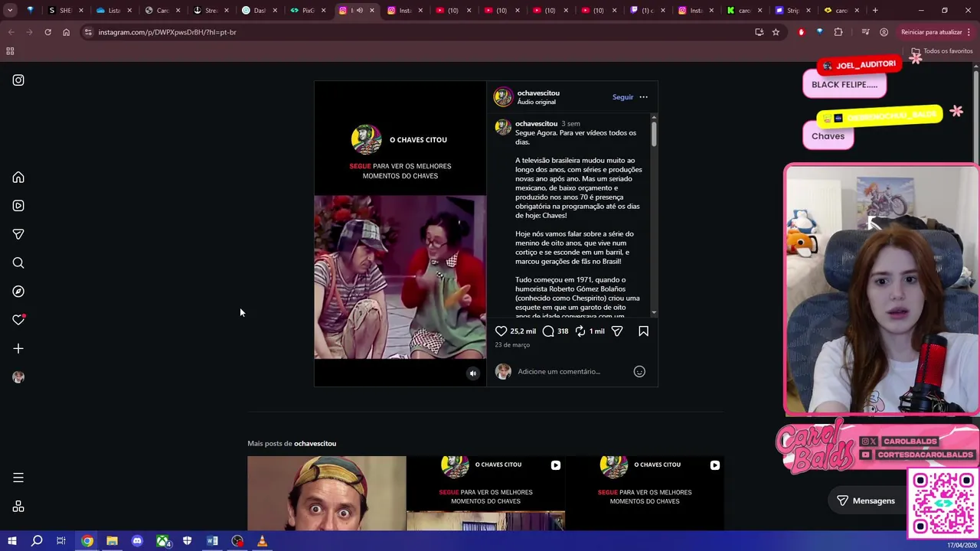Open comments via speech bubble icon
The width and height of the screenshot is (980, 551).
point(548,331)
